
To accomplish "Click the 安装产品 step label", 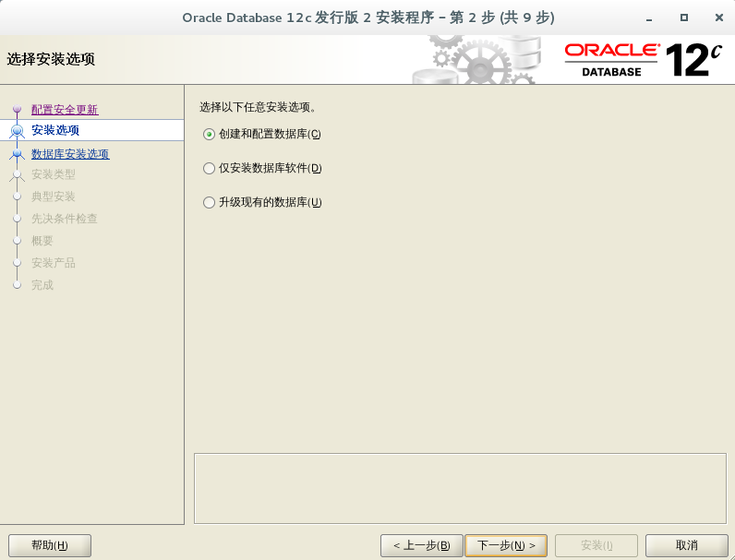I will click(54, 263).
